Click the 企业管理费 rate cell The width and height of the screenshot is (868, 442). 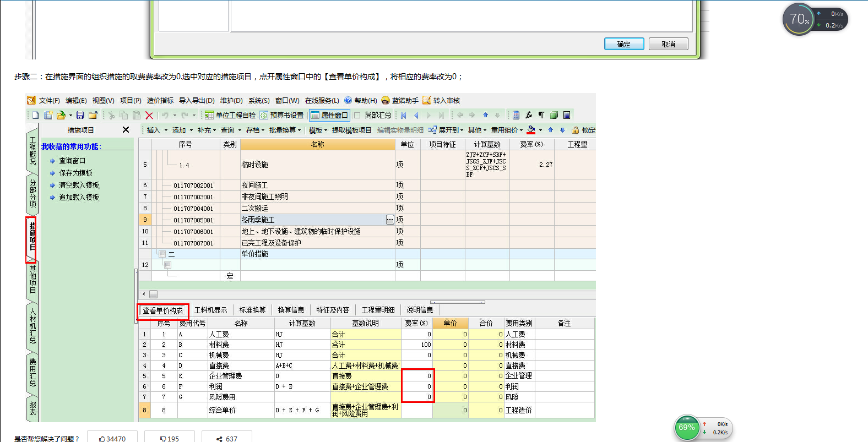(417, 376)
